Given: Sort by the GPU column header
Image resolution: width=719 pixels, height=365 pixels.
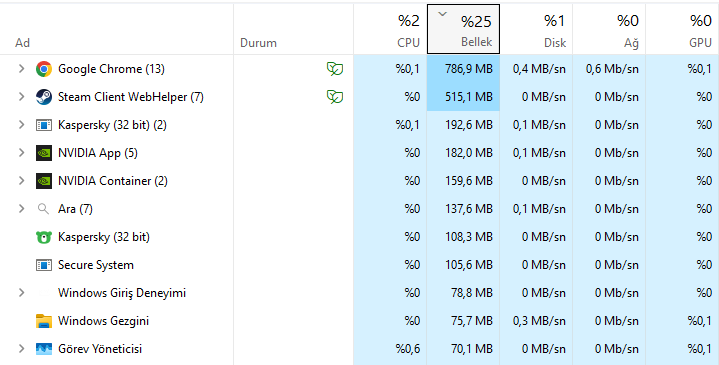Looking at the screenshot, I should coord(682,29).
